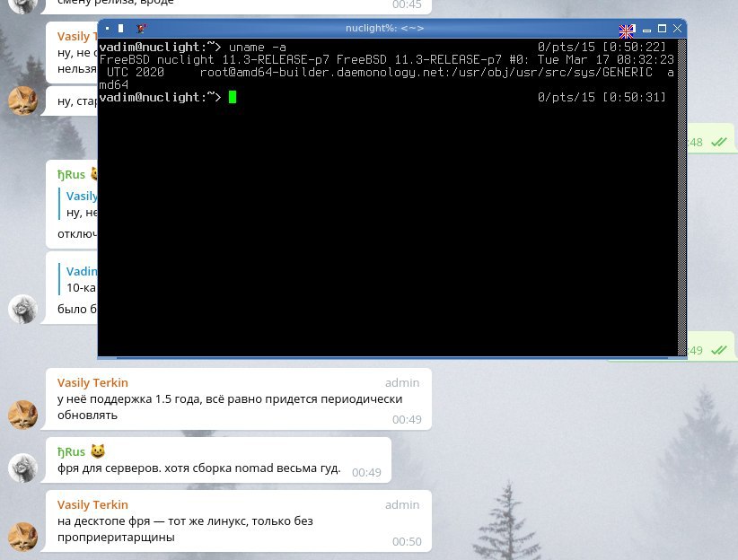Click the 00:49 timestamp on ђRus's nomad message
The width and height of the screenshot is (738, 560).
366,472
